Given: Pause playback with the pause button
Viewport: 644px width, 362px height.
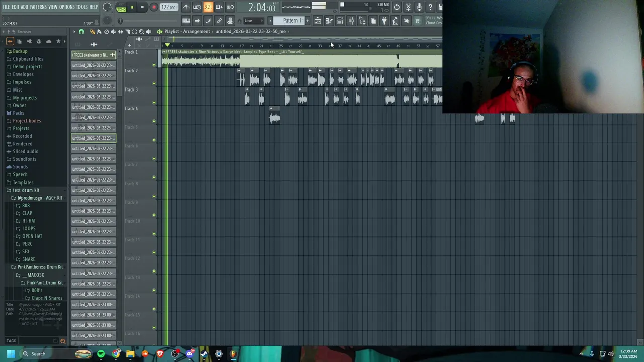Looking at the screenshot, I should [x=132, y=7].
